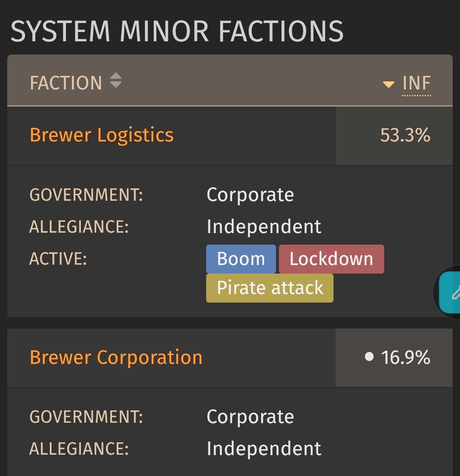Open the Brewer Logistics faction page
460x476 pixels.
102,135
